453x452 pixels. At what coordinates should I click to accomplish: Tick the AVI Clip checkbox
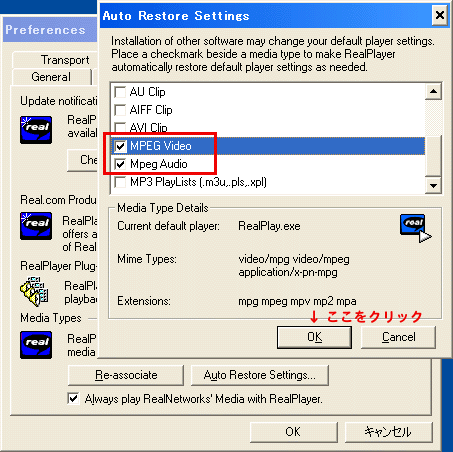click(120, 127)
